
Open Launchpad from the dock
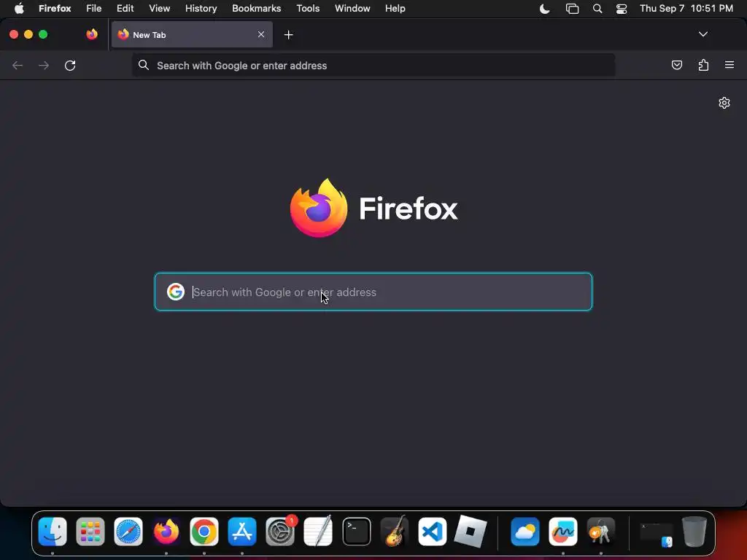pos(90,531)
